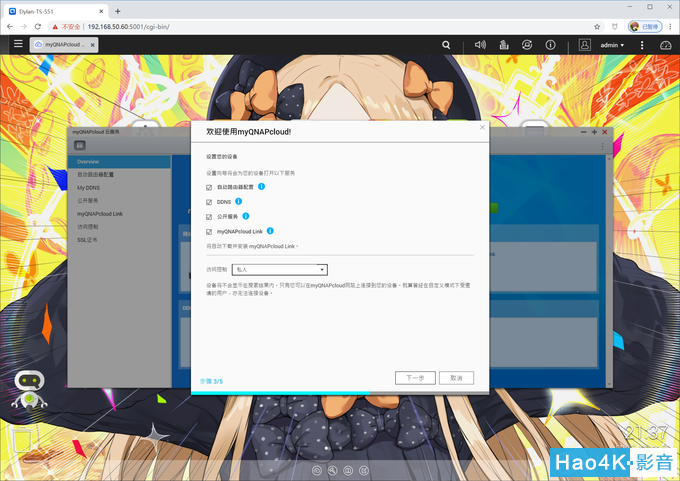Viewport: 680px width, 481px height.
Task: Open the background tasks icon
Action: coord(503,45)
